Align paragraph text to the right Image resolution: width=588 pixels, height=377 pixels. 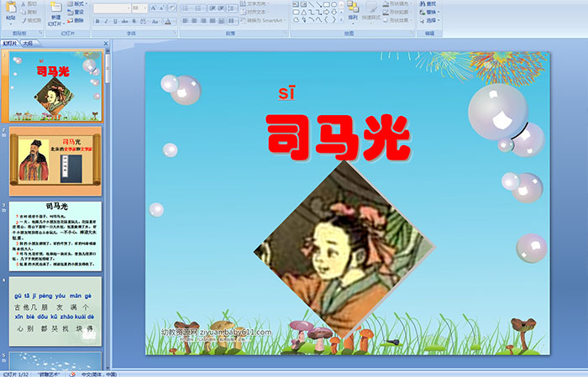click(203, 21)
